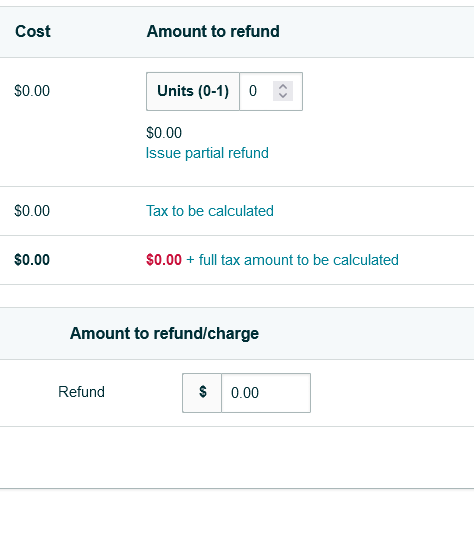Click the bold $0.00 total cost
This screenshot has width=474, height=540.
(x=32, y=260)
